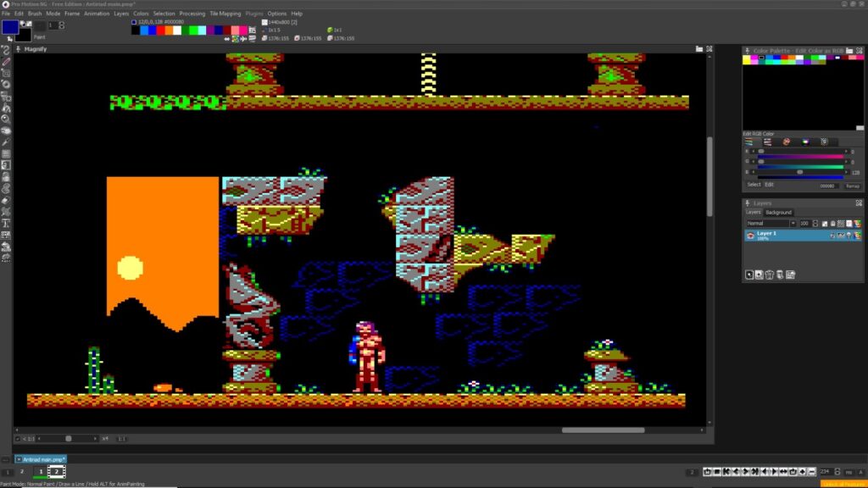The height and width of the screenshot is (488, 868).
Task: Select the circle shape tool in toolbox
Action: pos(6,85)
